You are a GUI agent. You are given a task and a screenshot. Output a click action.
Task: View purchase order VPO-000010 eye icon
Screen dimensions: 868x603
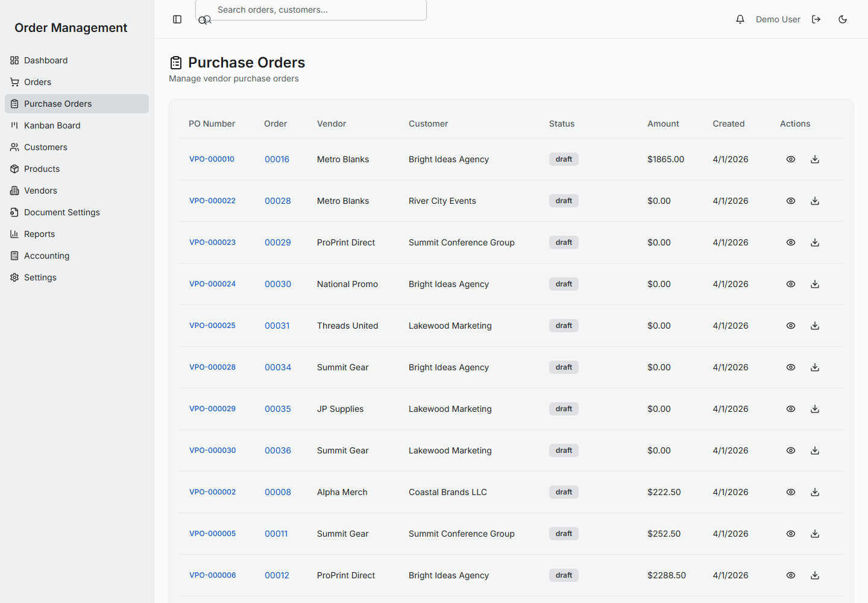pos(791,159)
